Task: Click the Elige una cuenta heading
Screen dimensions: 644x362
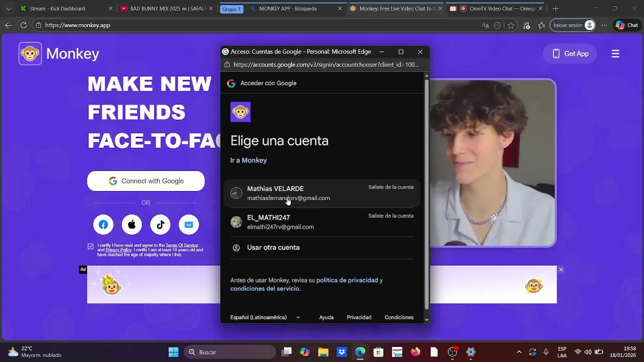Action: 279,141
